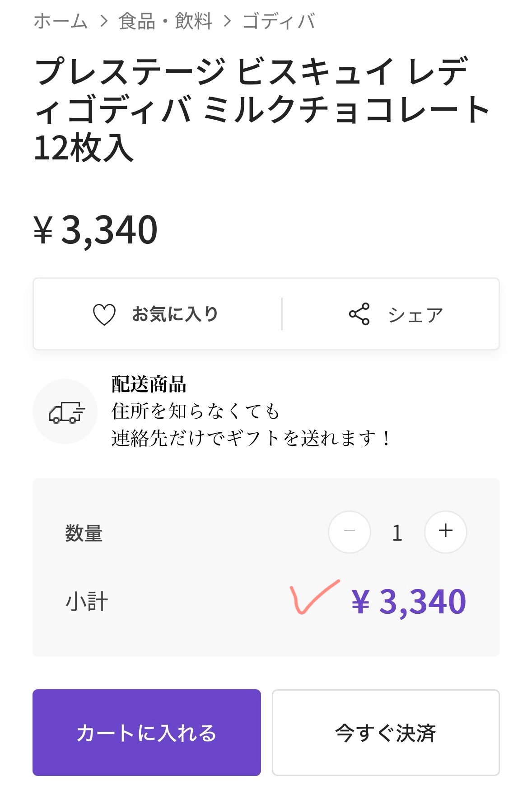Screen dimensions: 532x804
Task: Click the delivery truck icon
Action: point(66,412)
